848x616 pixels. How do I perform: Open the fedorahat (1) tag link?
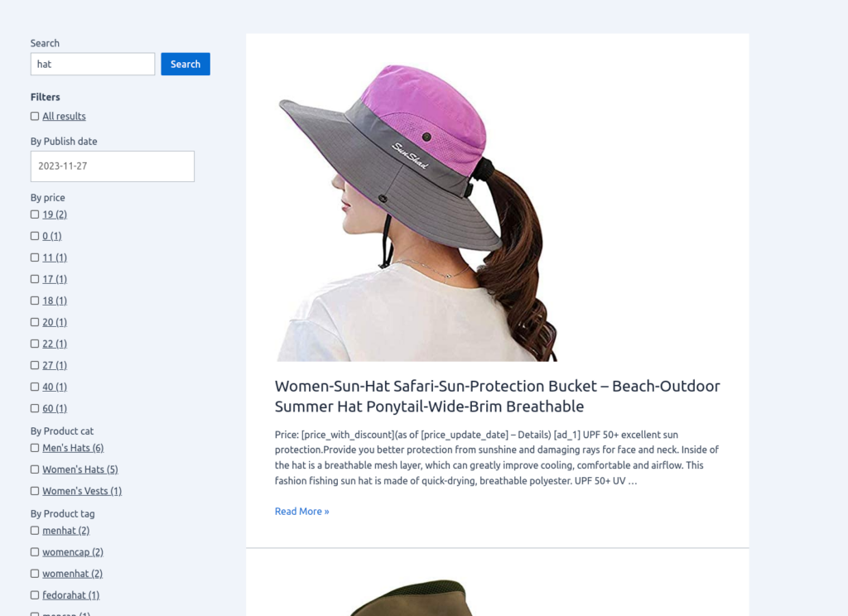point(71,595)
